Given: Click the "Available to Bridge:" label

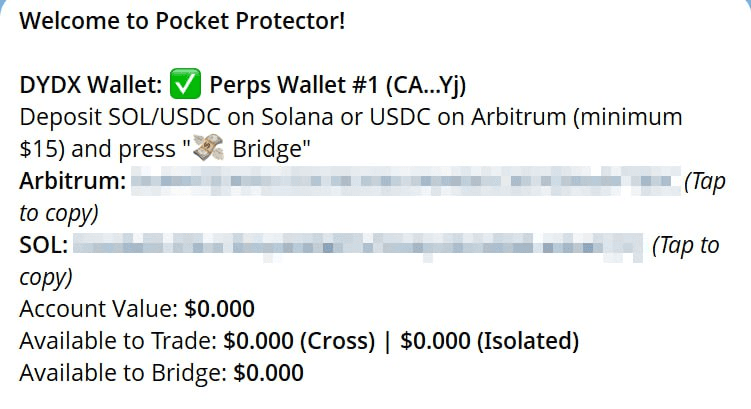Looking at the screenshot, I should click(122, 373).
